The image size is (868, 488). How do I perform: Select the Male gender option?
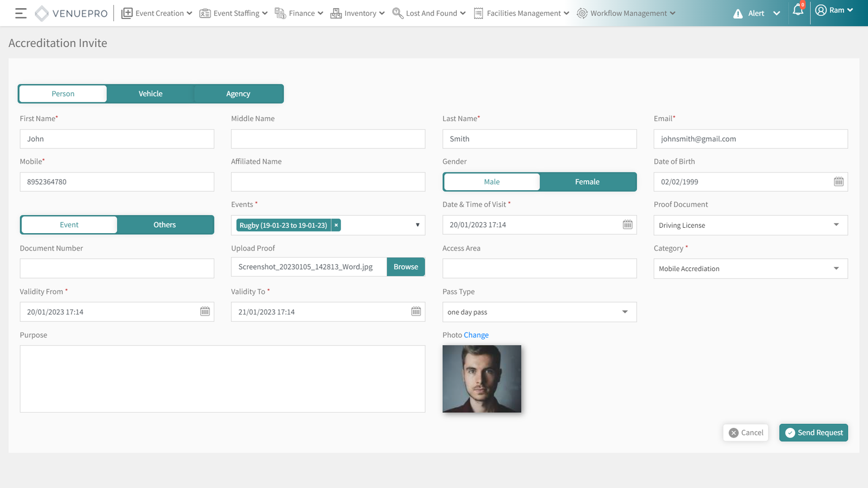point(492,182)
